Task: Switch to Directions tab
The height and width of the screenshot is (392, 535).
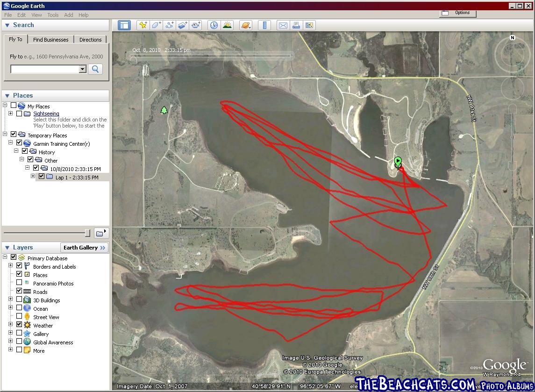Action: point(91,40)
